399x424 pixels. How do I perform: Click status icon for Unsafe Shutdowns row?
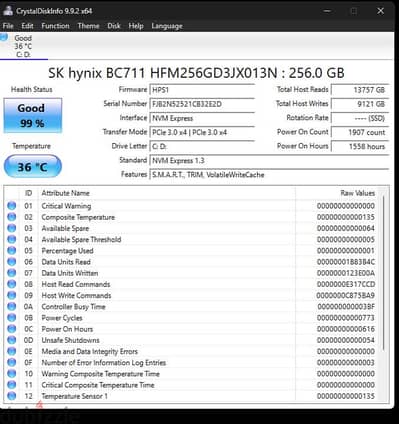[12, 340]
